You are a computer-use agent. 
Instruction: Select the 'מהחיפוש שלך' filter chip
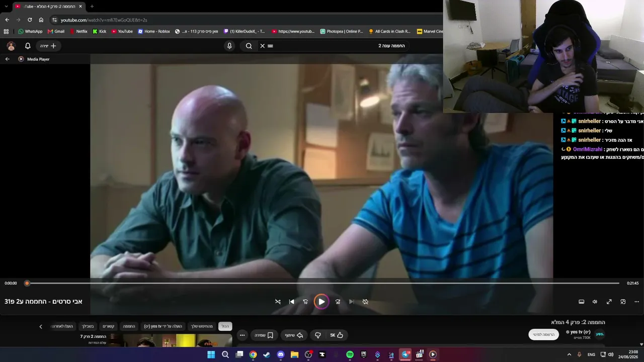tap(202, 326)
